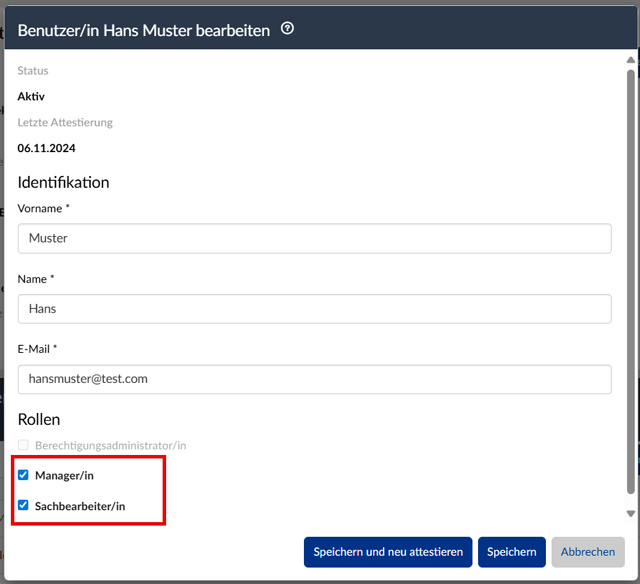Click the Rollen section heading
The image size is (640, 584).
[x=39, y=419]
